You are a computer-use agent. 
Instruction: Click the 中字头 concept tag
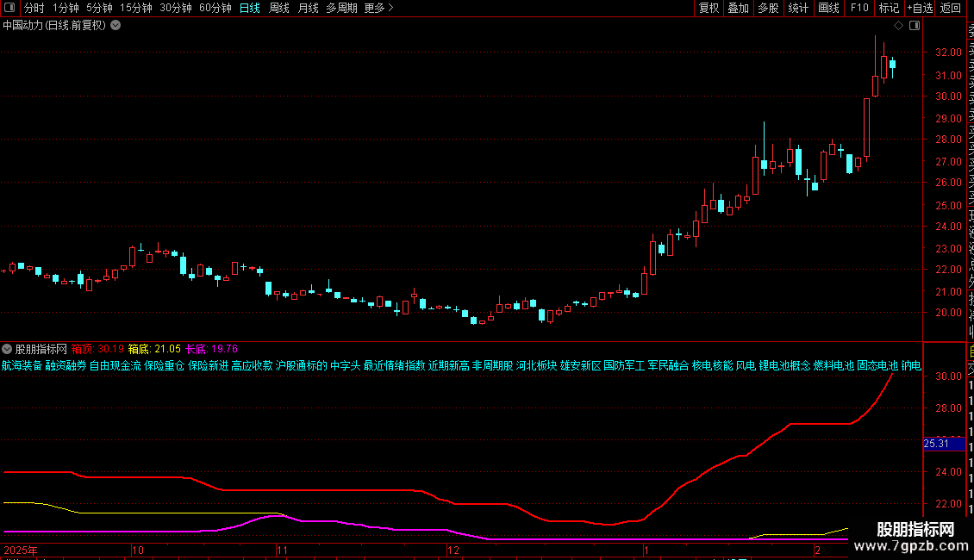(x=346, y=365)
